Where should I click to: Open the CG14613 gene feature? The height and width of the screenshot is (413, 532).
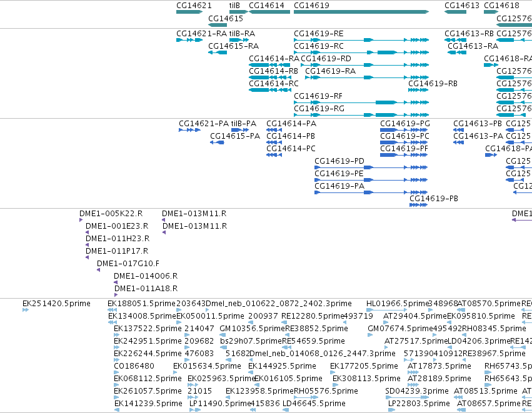click(x=455, y=12)
